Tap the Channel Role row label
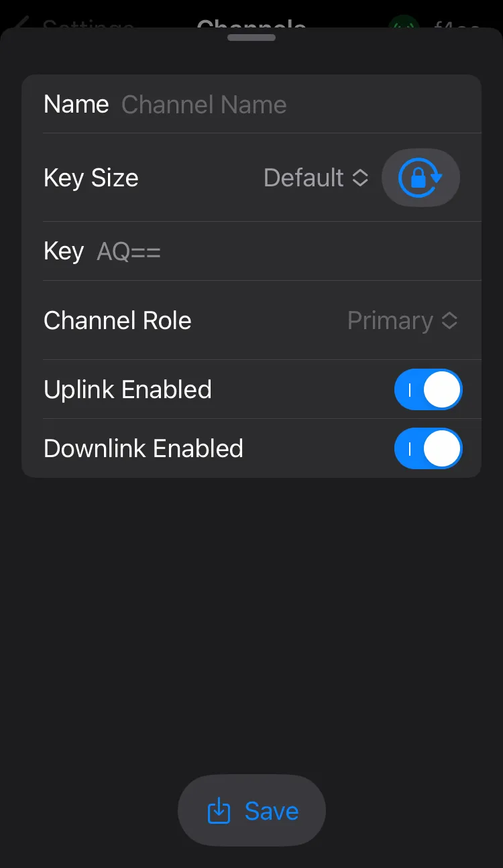This screenshot has height=868, width=503. (117, 321)
